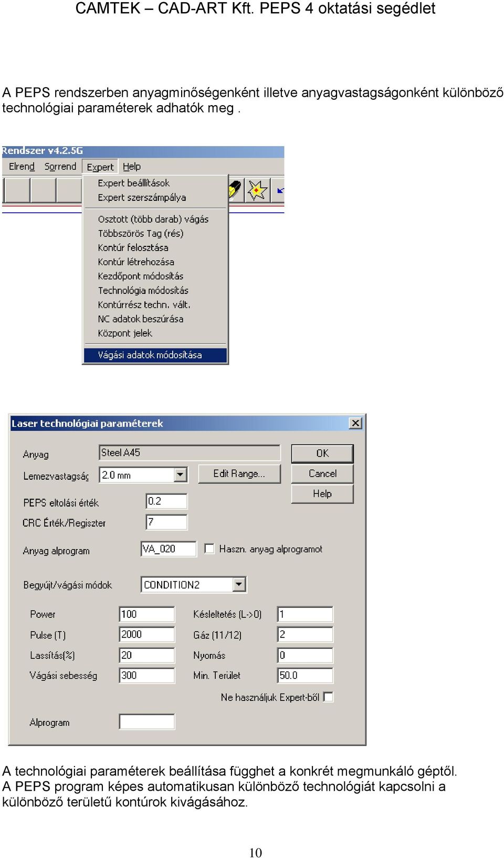
Task: Confirm with the OK button
Action: tap(322, 453)
